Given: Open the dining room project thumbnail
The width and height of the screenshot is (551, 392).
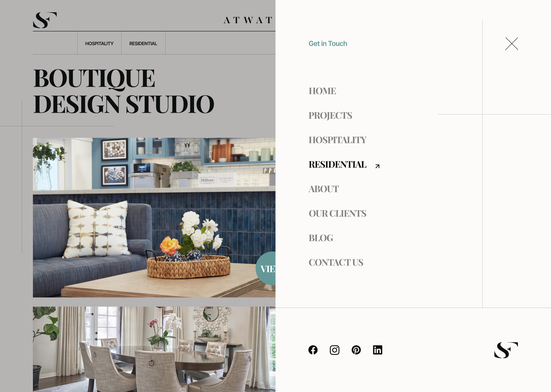Looking at the screenshot, I should tap(154, 349).
